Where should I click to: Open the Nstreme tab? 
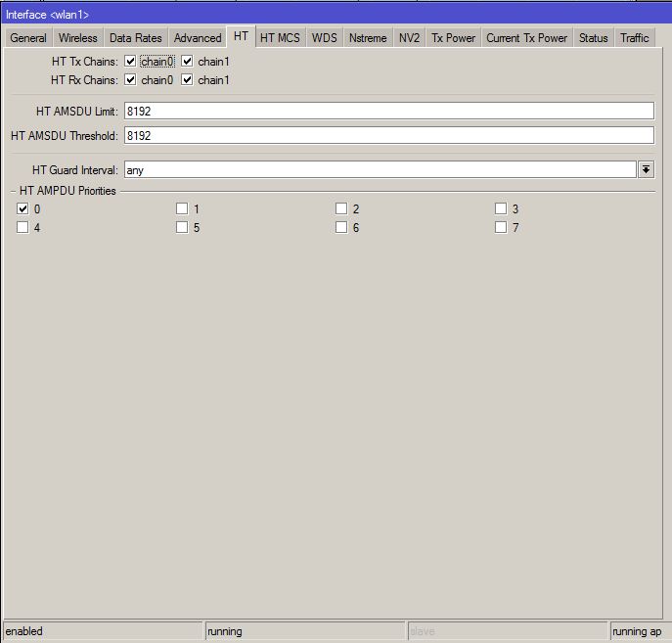point(368,38)
